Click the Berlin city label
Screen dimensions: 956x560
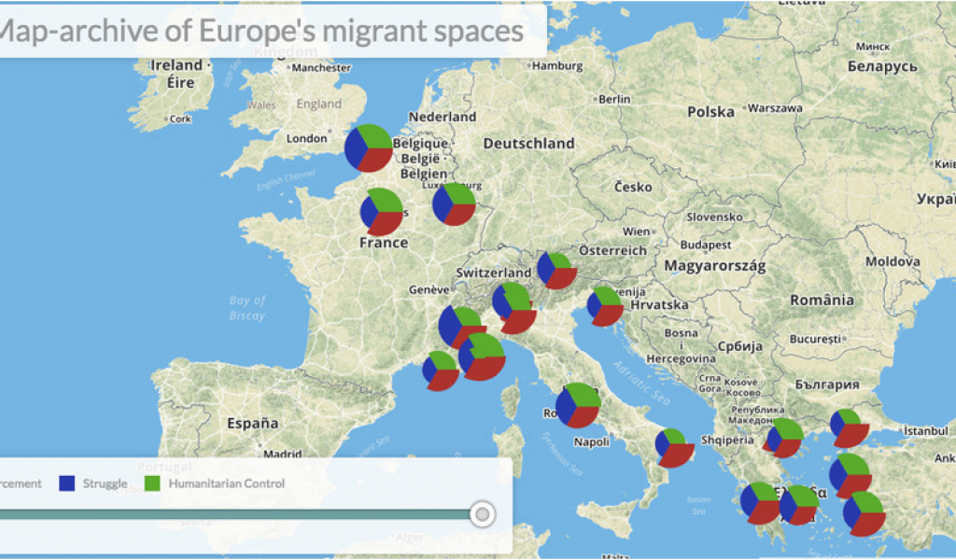614,99
